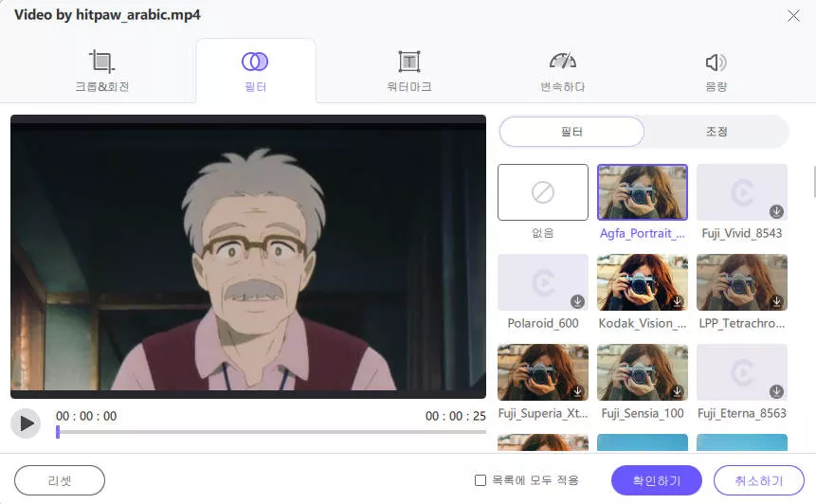Close the video edit dialog
Image resolution: width=816 pixels, height=504 pixels.
click(793, 15)
